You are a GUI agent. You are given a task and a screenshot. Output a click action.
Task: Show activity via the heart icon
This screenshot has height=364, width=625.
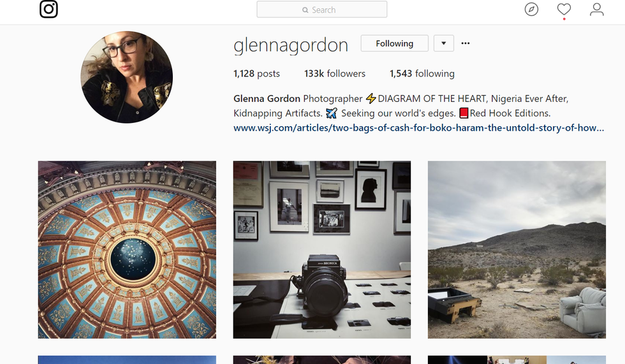tap(564, 9)
